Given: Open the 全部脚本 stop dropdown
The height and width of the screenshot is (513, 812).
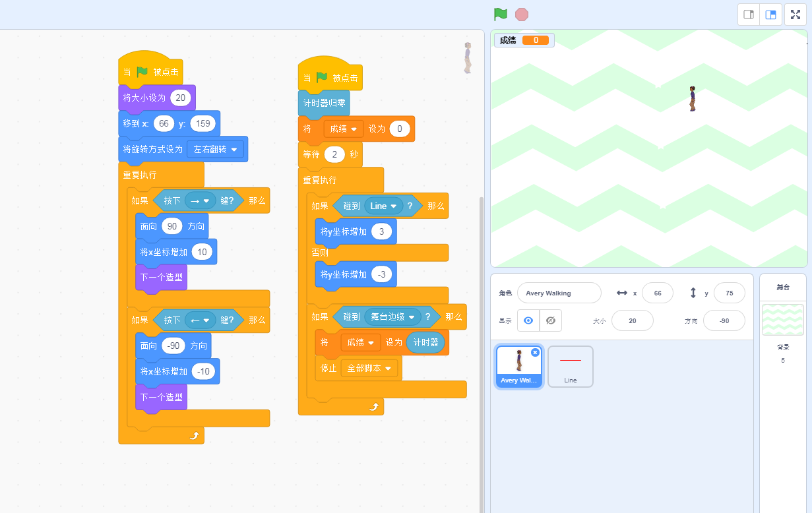Looking at the screenshot, I should (369, 368).
